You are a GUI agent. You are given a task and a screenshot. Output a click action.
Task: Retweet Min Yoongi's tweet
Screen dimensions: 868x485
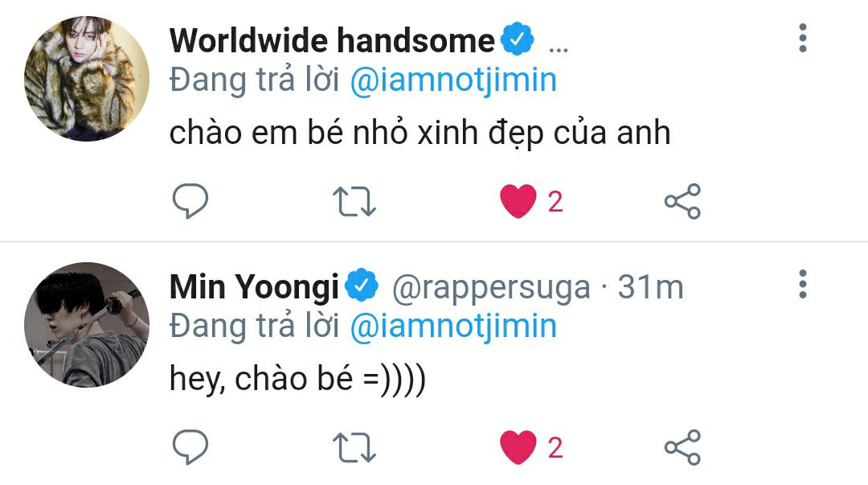[354, 448]
